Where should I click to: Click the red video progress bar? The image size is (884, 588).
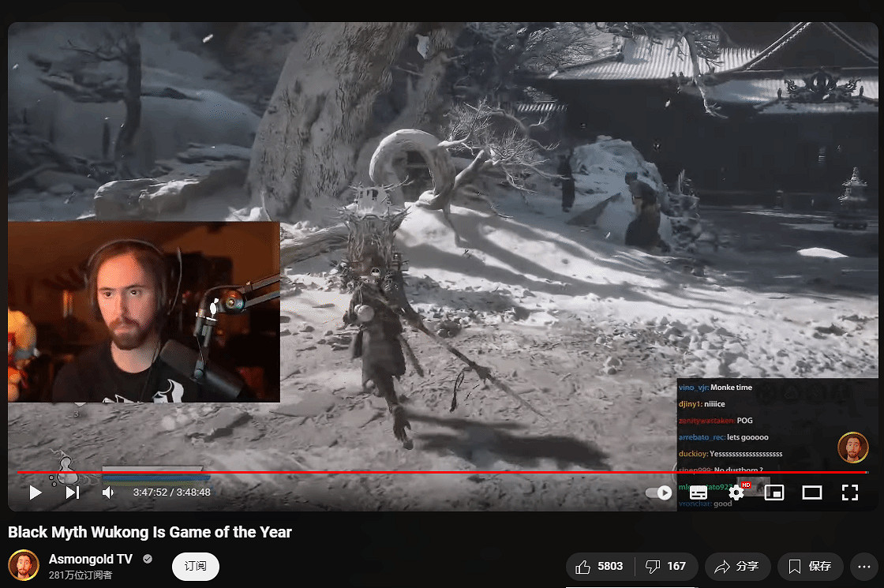pyautogui.click(x=442, y=472)
